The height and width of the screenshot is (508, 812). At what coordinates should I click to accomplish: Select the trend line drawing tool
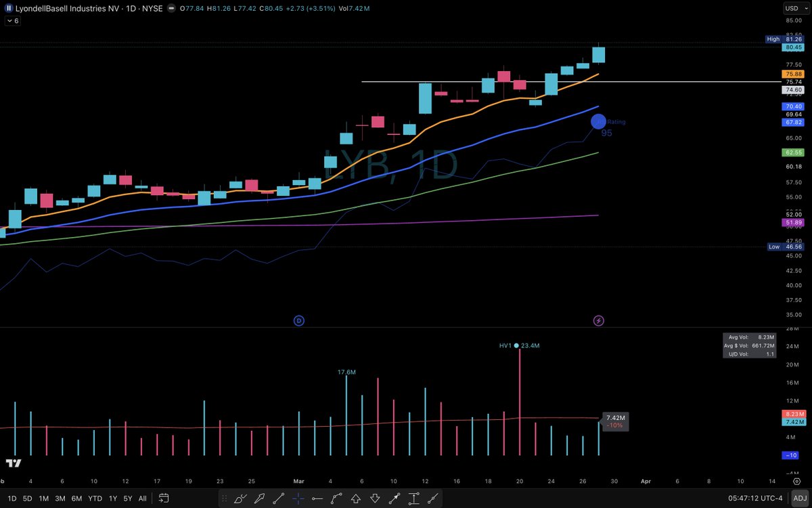click(x=279, y=499)
